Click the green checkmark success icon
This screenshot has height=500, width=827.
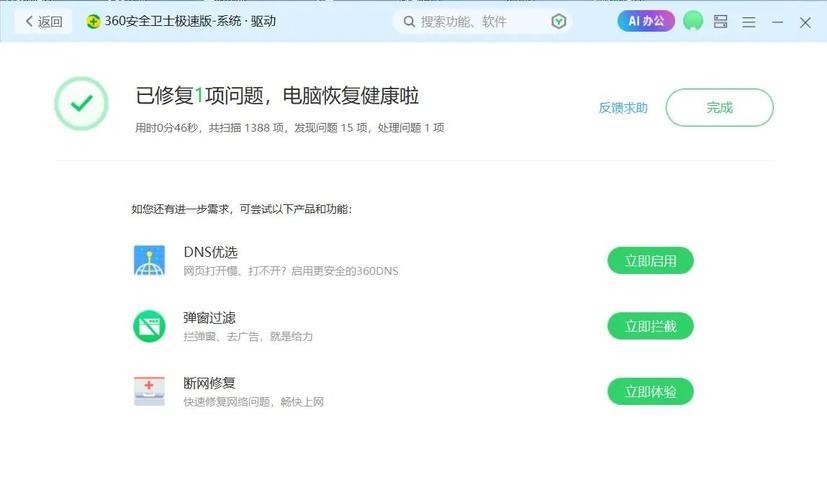82,103
